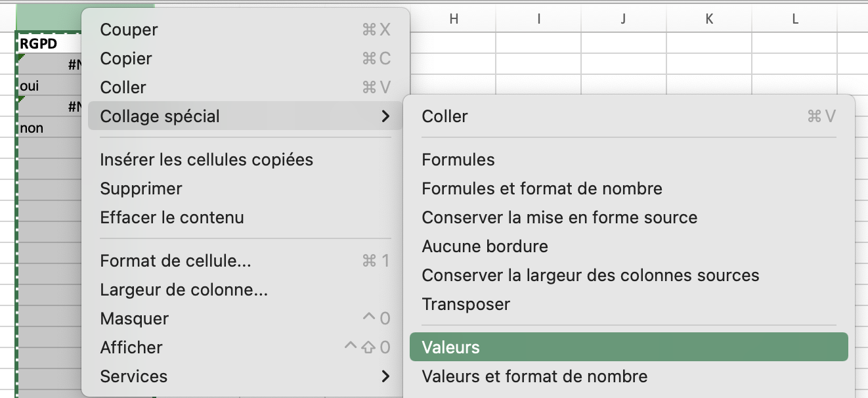Click Couper in the context menu

129,30
